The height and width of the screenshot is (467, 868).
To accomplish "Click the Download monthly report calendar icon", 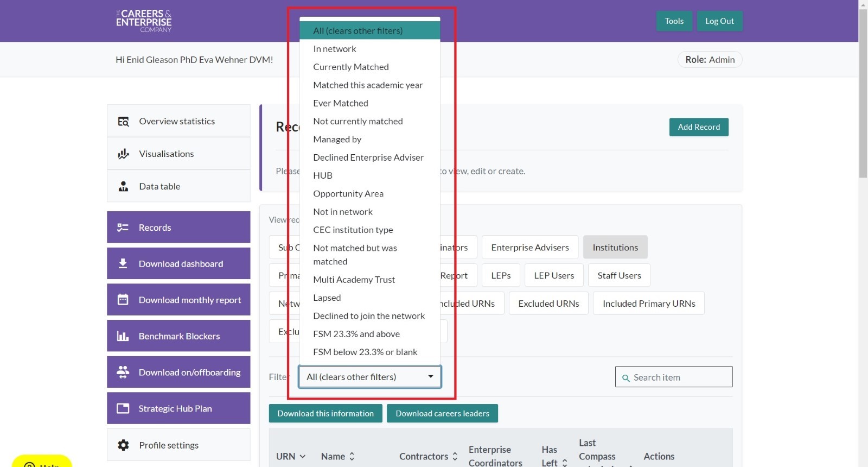I will pyautogui.click(x=123, y=300).
